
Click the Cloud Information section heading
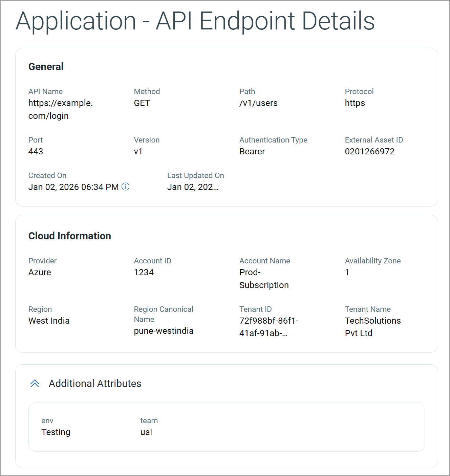(70, 236)
